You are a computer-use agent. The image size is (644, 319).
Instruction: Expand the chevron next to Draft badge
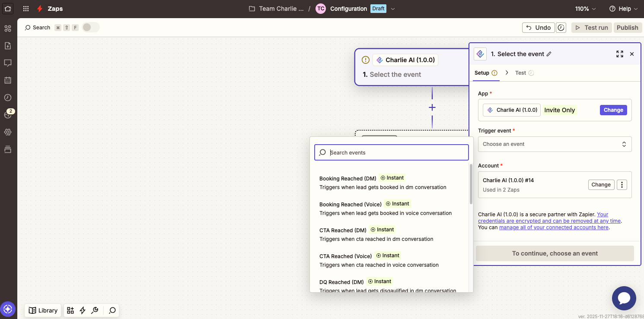pos(393,9)
